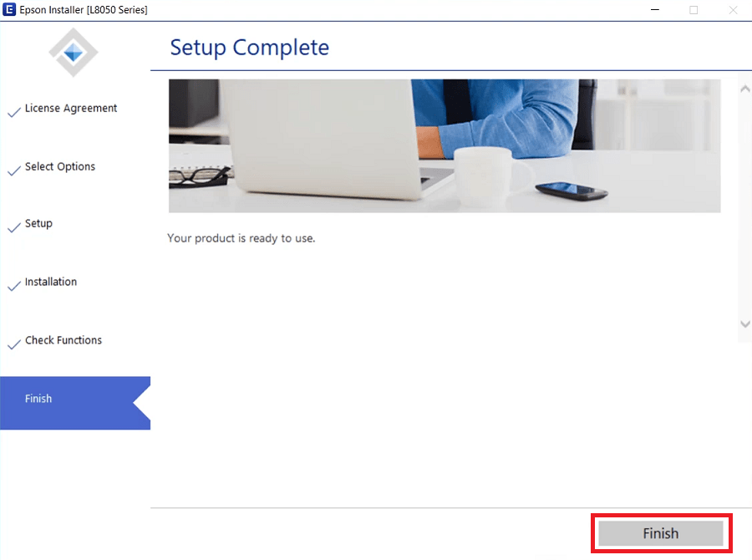Click the Finish button
The height and width of the screenshot is (560, 752).
click(660, 533)
